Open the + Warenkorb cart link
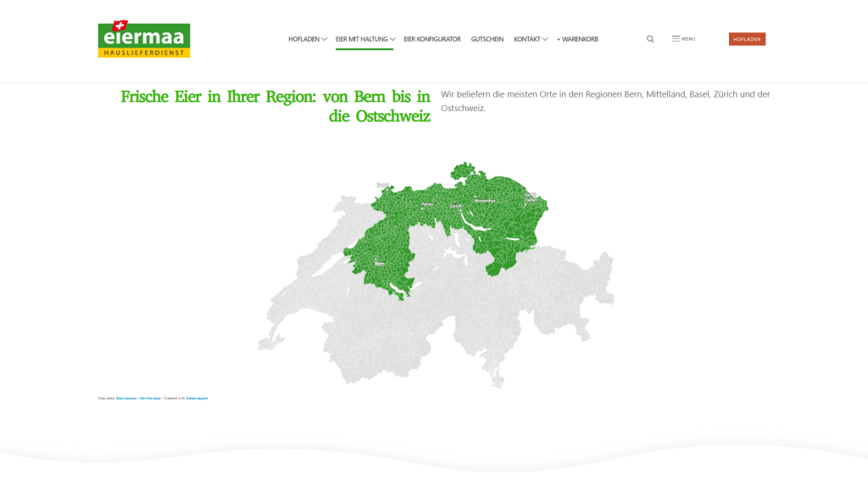Image resolution: width=868 pixels, height=480 pixels. click(x=577, y=39)
